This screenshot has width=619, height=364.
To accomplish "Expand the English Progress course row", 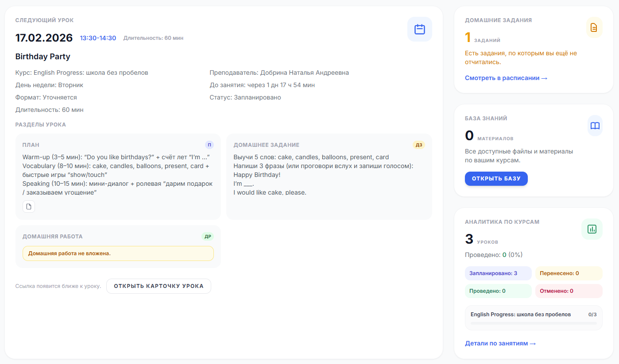I will [534, 314].
